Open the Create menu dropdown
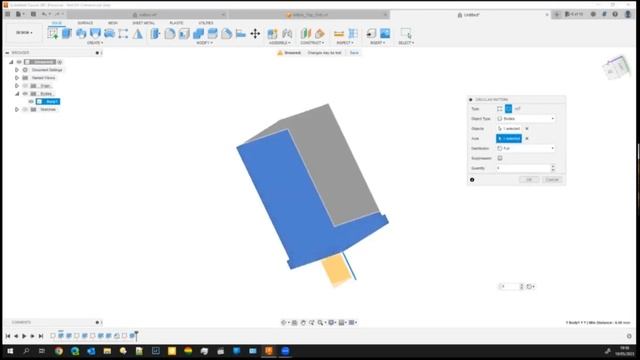The height and width of the screenshot is (360, 640). (x=95, y=43)
